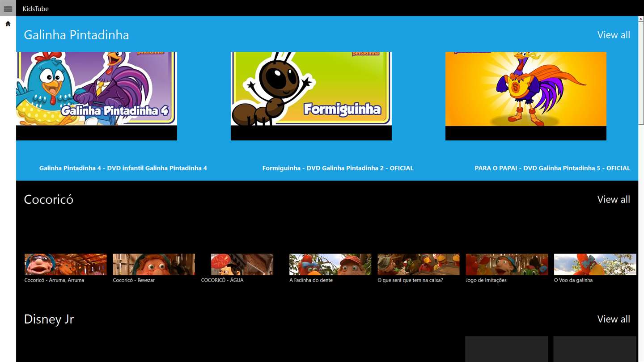Open Cocoricó - Arruma, Arruma thumbnail
The width and height of the screenshot is (644, 362).
pyautogui.click(x=66, y=265)
